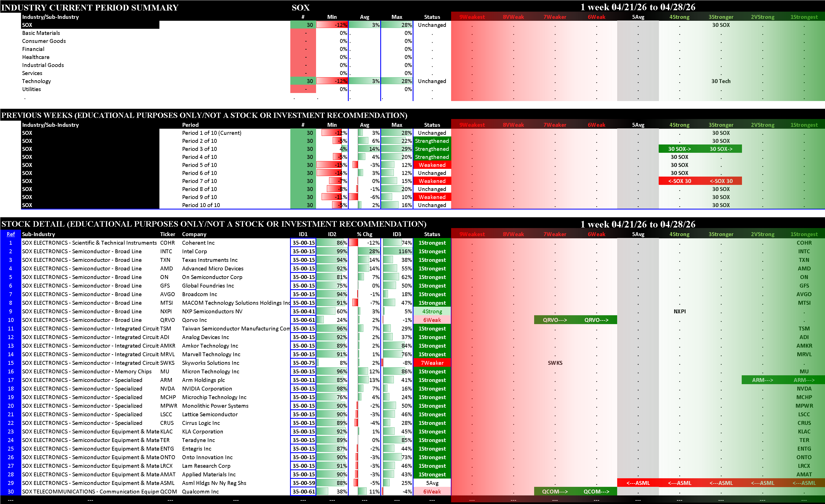The width and height of the screenshot is (825, 504).
Task: Click the Status column header in Previous Weeks
Action: pos(432,125)
